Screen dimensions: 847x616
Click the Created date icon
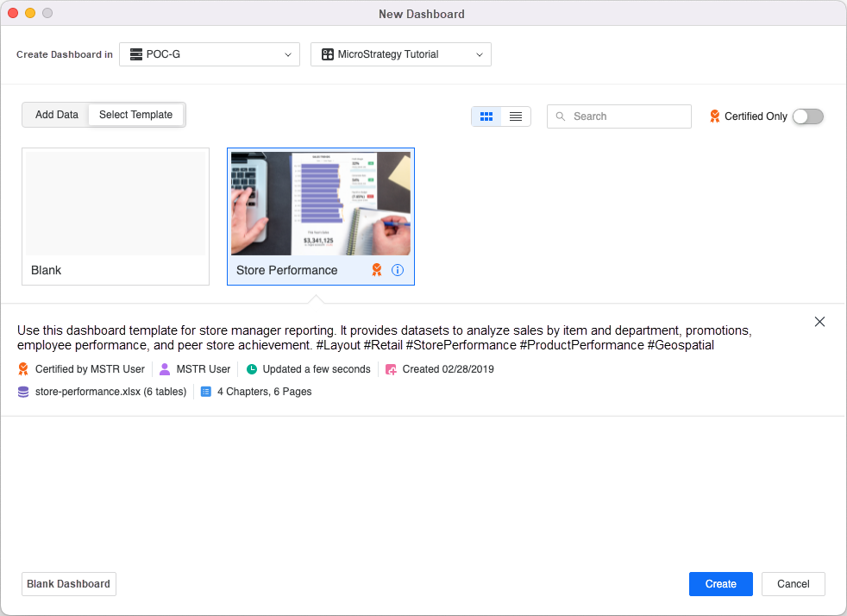(x=391, y=369)
